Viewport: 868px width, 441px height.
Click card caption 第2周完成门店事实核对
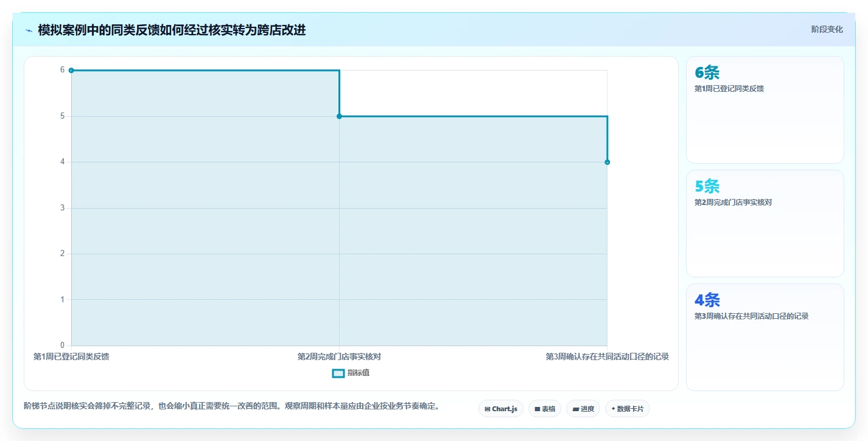tap(733, 203)
